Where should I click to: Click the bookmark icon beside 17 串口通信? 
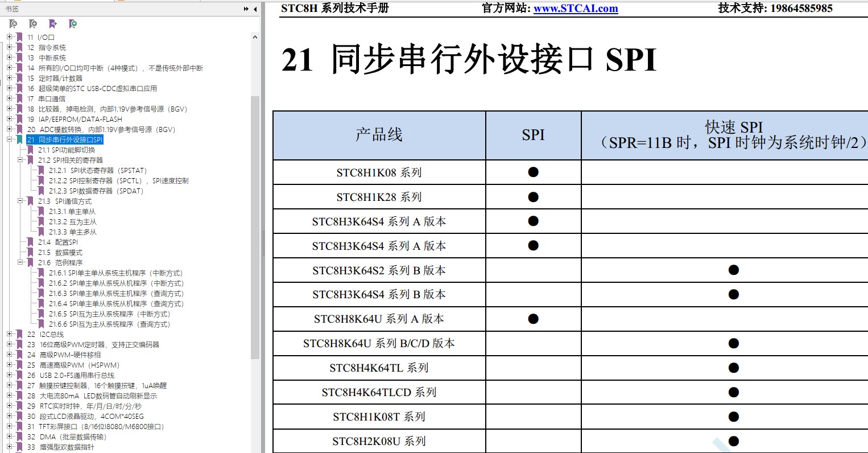pyautogui.click(x=20, y=99)
